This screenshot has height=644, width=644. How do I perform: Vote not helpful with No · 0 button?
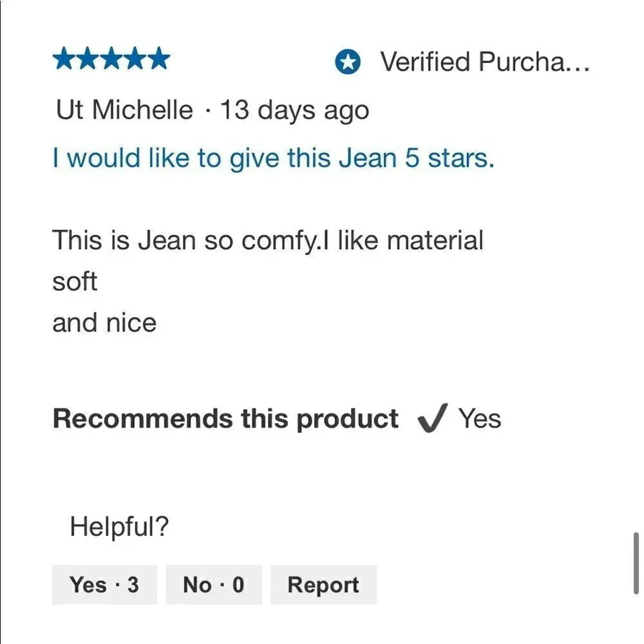click(214, 585)
